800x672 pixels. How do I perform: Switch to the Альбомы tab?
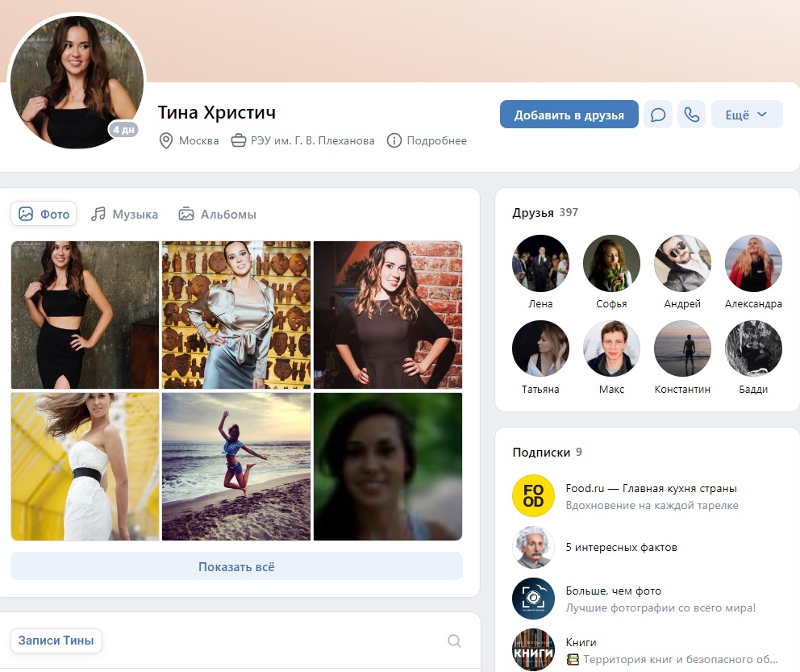coord(218,215)
